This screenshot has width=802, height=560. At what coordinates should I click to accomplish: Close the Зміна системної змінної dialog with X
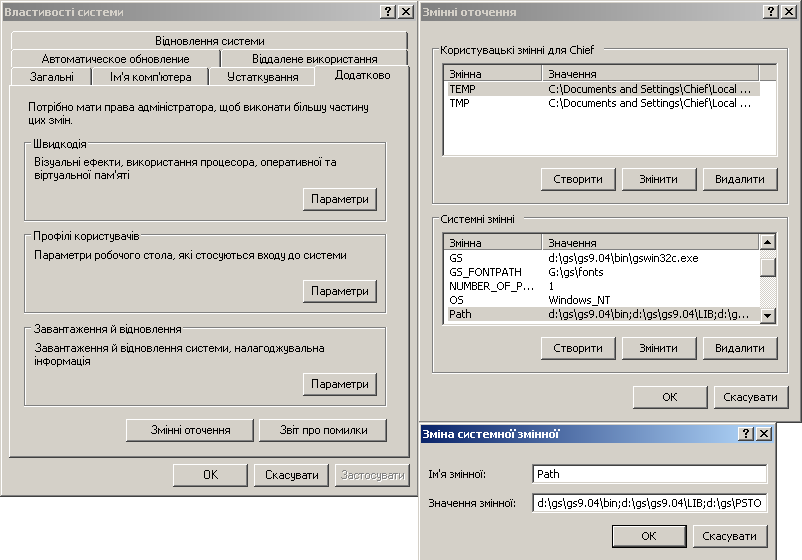(764, 434)
